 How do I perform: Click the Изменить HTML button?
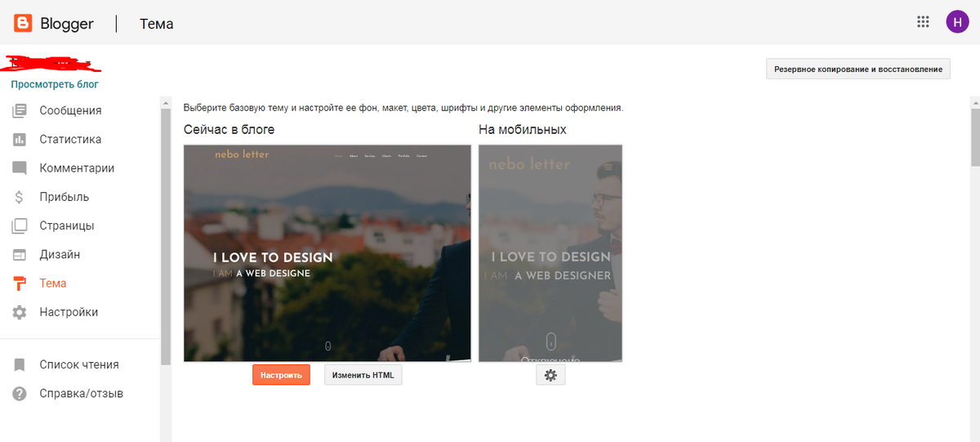[363, 375]
